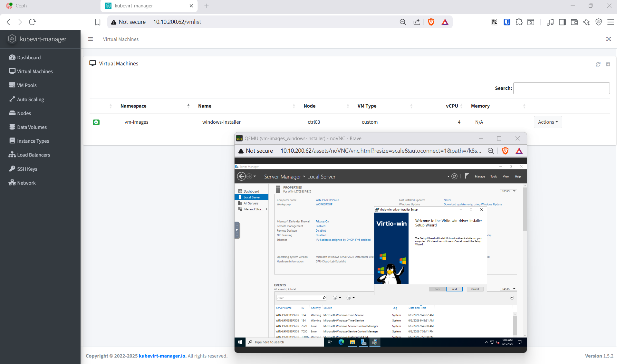Open File Explorer from the VM taskbar
Image resolution: width=617 pixels, height=364 pixels.
[352, 342]
